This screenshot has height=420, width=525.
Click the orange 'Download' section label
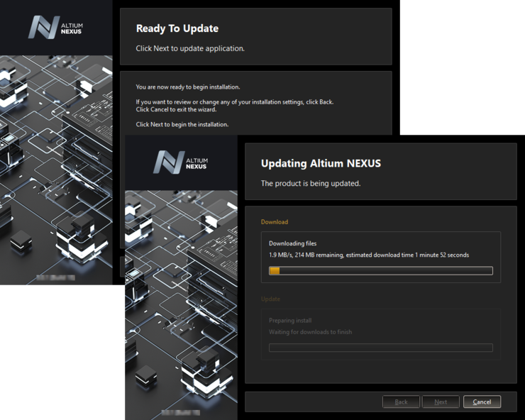tap(275, 222)
